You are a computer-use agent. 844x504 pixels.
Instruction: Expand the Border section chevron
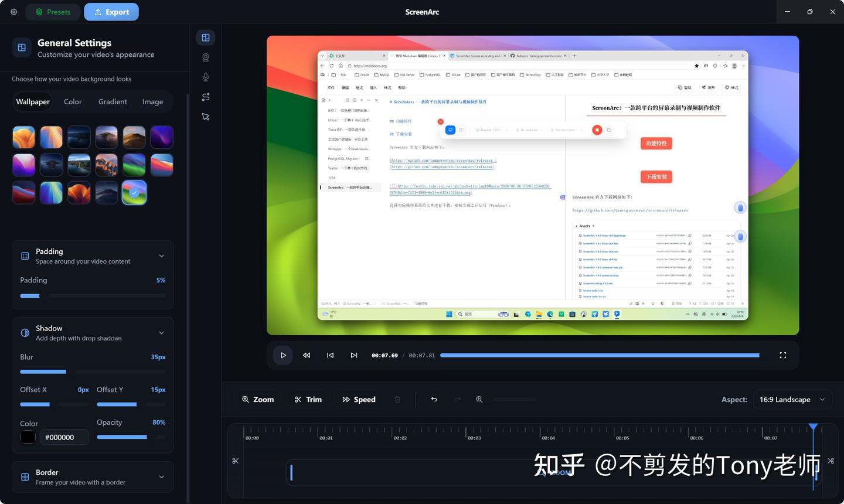pyautogui.click(x=162, y=477)
